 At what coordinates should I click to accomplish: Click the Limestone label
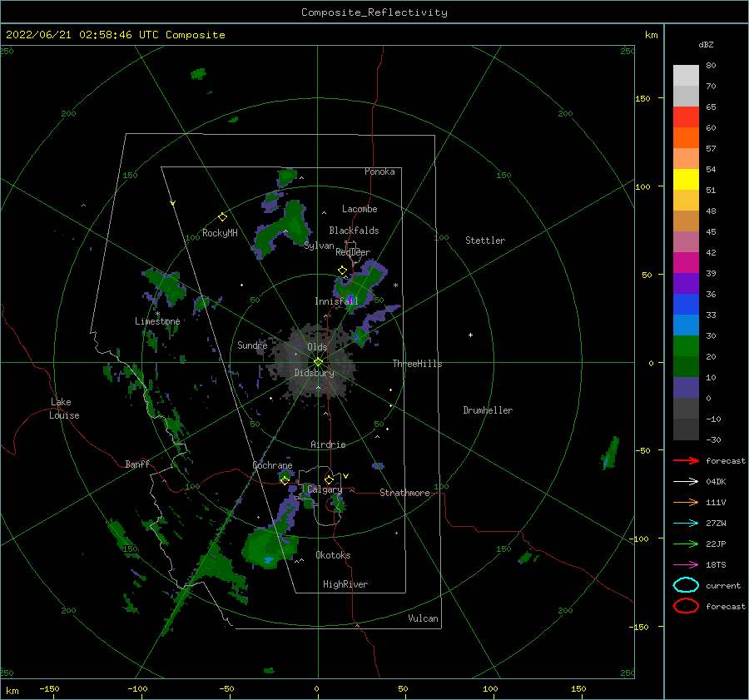tap(157, 321)
